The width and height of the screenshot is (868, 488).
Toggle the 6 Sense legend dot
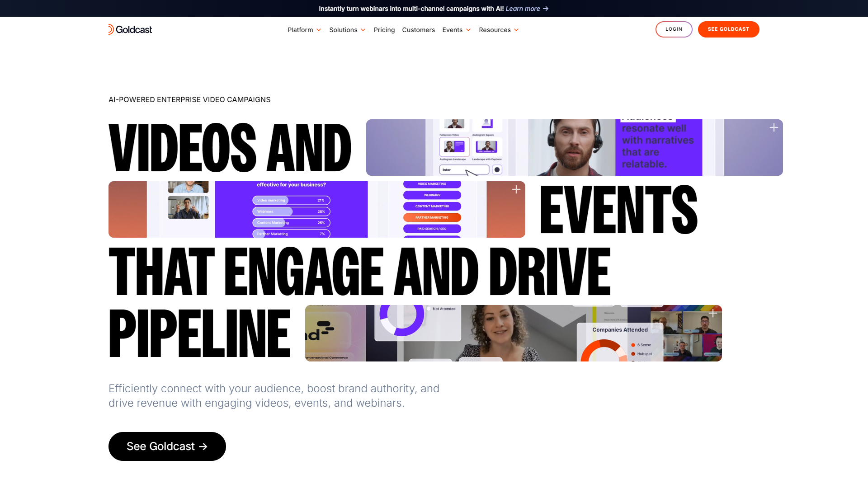(633, 345)
